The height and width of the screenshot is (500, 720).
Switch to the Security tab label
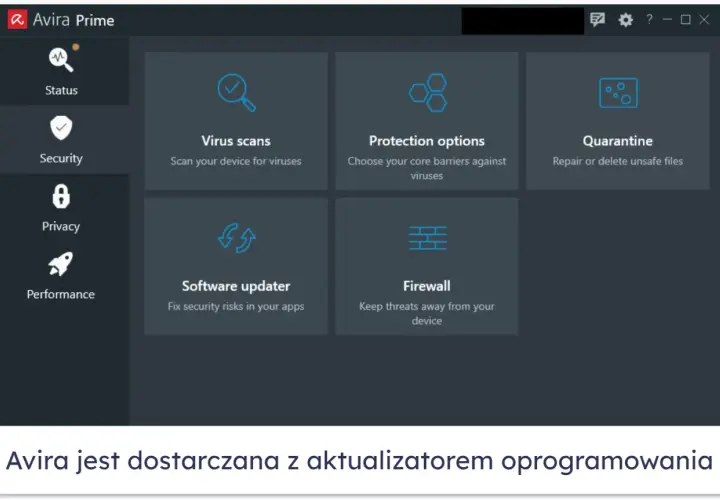pos(61,158)
